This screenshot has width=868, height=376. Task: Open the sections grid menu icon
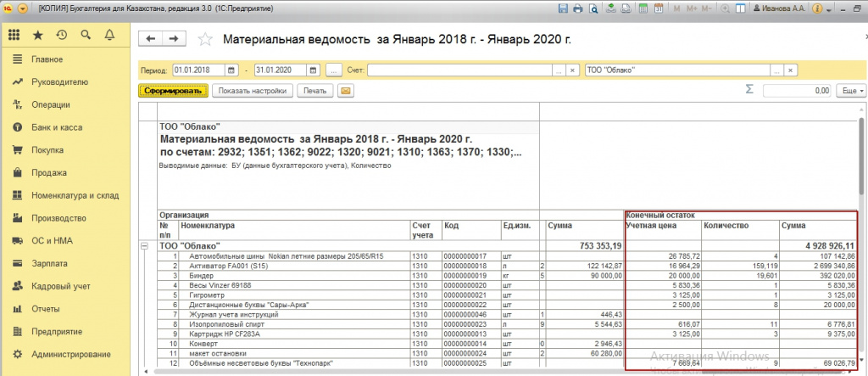coord(14,36)
